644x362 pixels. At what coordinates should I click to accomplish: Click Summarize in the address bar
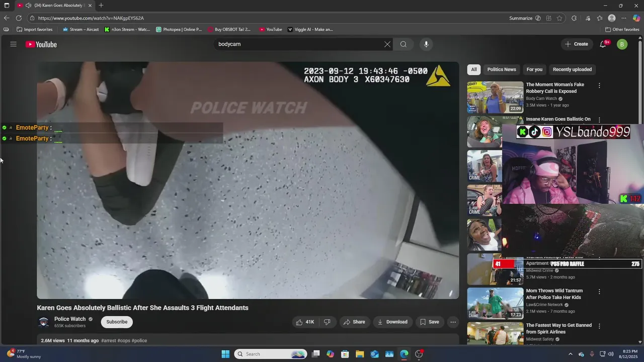[x=521, y=18]
